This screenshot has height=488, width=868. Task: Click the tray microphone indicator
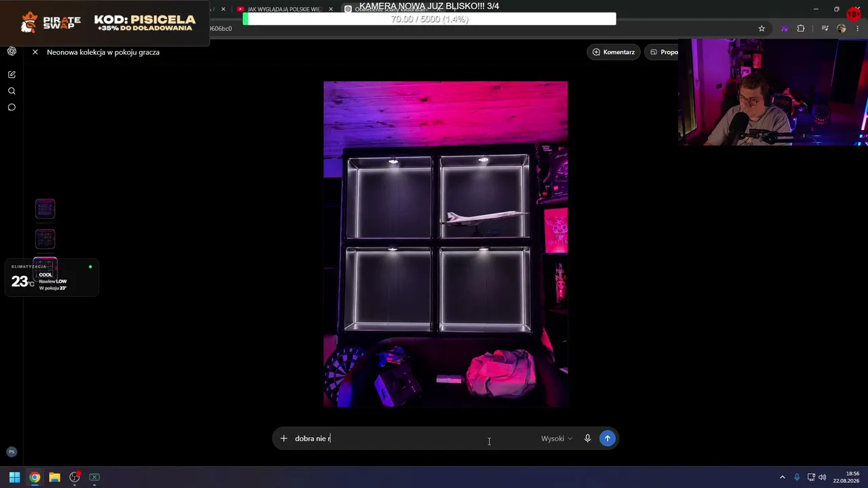click(797, 477)
